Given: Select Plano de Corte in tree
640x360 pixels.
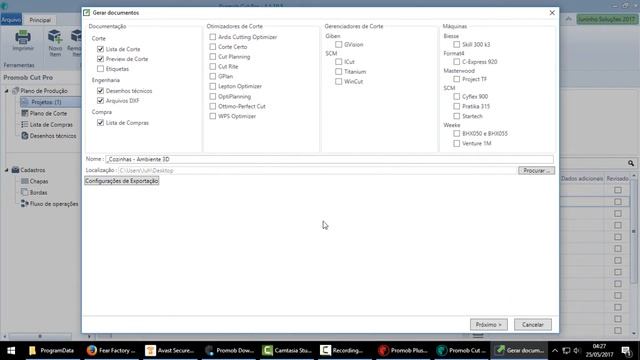Looking at the screenshot, I should click(48, 113).
